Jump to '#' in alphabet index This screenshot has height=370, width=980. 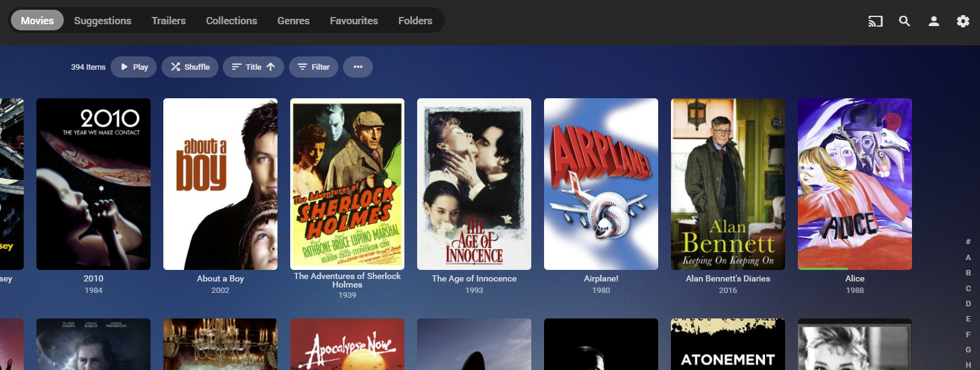tap(968, 242)
